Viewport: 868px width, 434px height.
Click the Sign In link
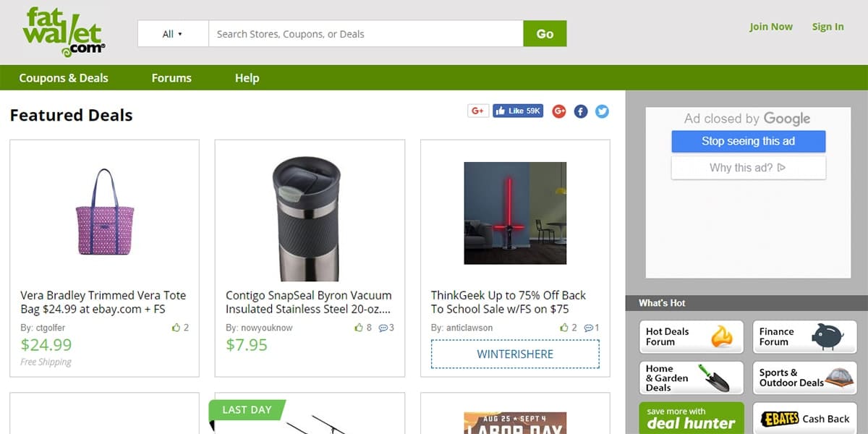tap(827, 27)
